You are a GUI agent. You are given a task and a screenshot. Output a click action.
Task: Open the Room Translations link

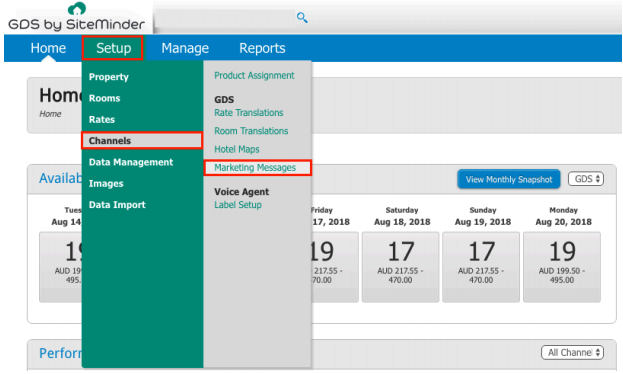click(x=251, y=131)
